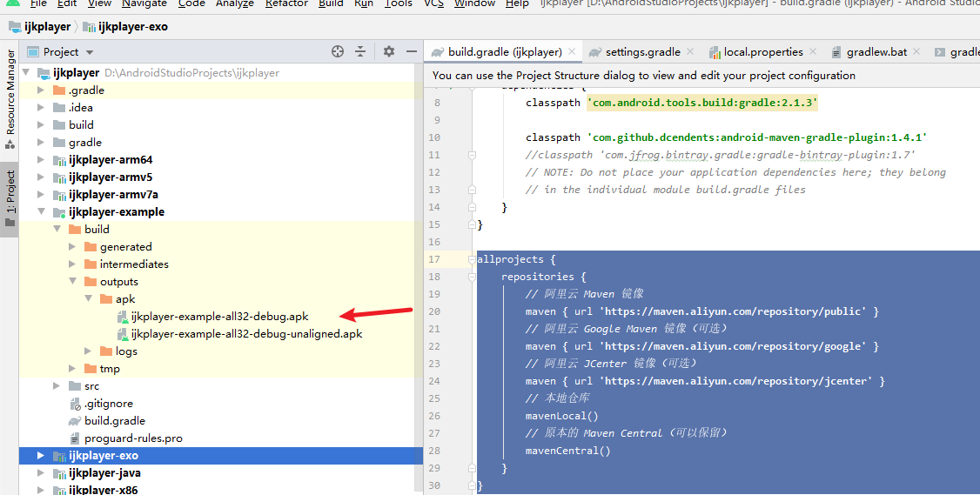
Task: Close the gradlew.bat tab
Action: (916, 52)
